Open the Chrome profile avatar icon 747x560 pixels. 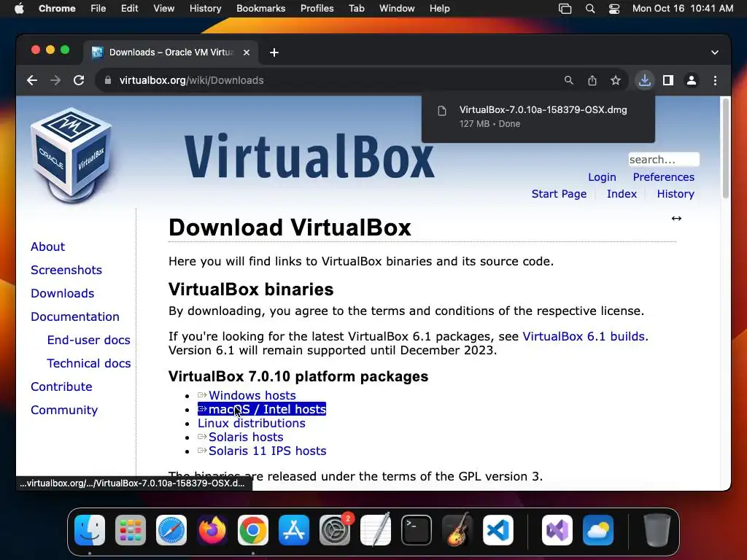(x=692, y=80)
